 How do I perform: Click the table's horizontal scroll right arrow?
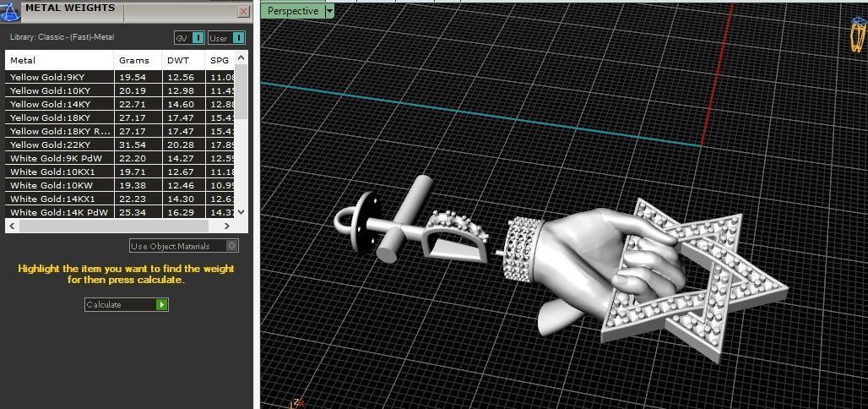227,226
